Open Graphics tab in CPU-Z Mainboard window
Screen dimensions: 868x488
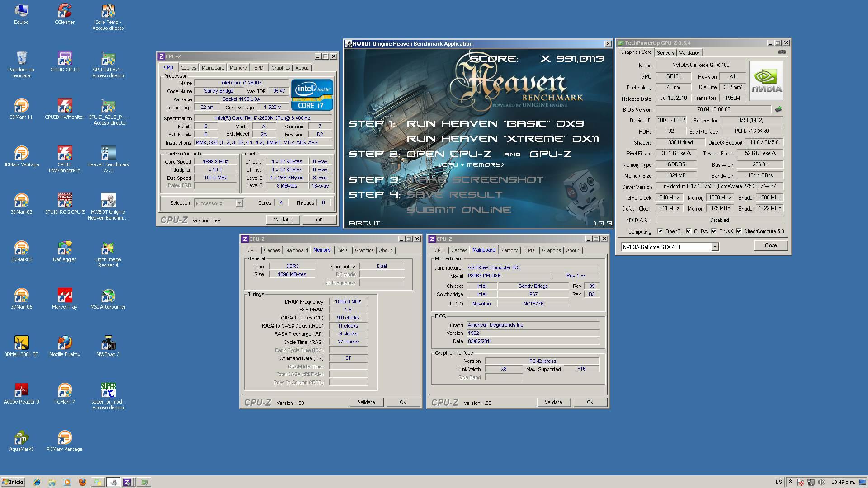[x=551, y=250]
